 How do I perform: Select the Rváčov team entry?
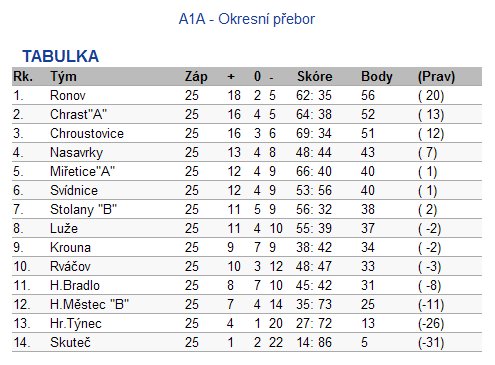coord(70,267)
